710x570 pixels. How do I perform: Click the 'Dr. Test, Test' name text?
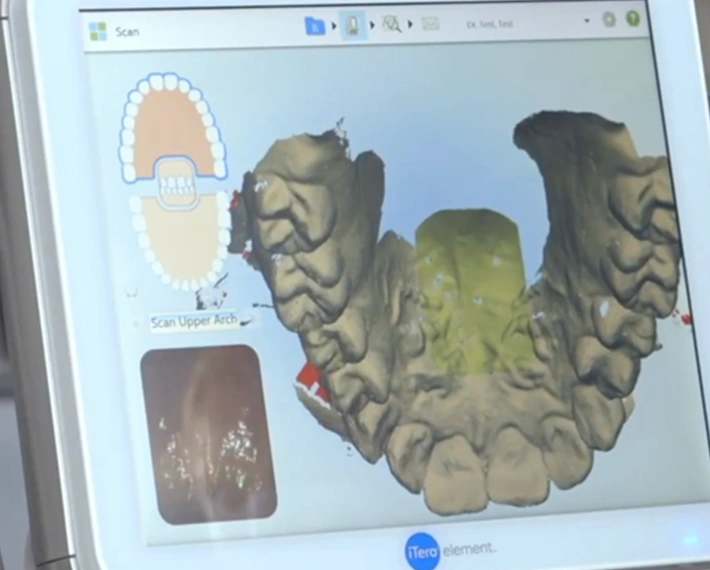(x=489, y=23)
